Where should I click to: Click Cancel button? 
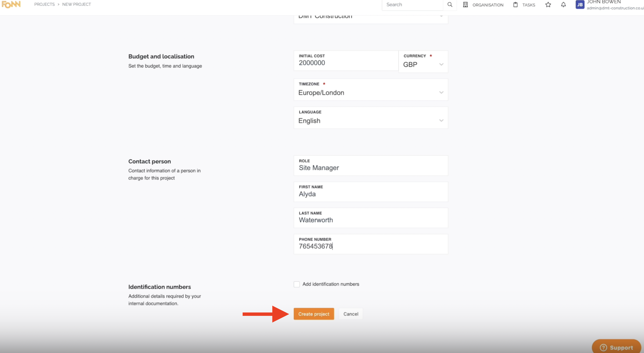click(351, 314)
